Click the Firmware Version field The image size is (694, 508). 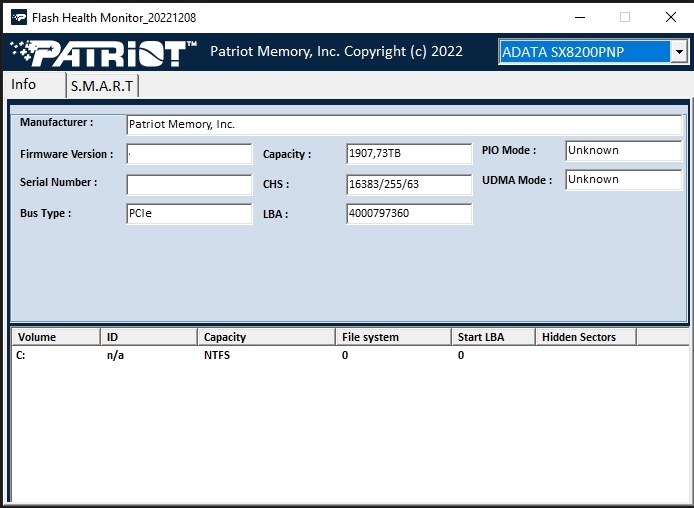[189, 154]
